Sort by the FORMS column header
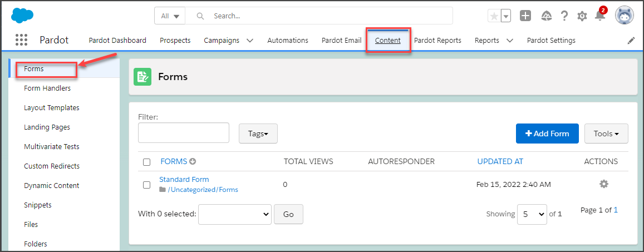This screenshot has height=252, width=644. [x=174, y=161]
